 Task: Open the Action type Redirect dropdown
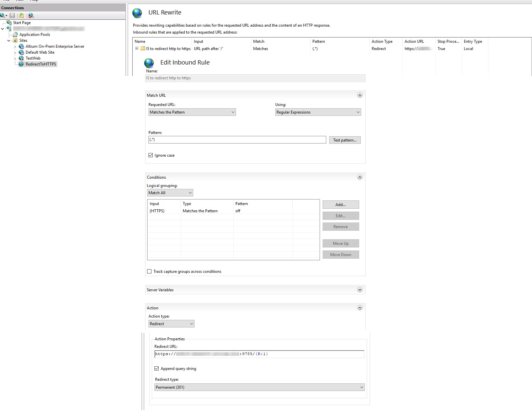(172, 324)
